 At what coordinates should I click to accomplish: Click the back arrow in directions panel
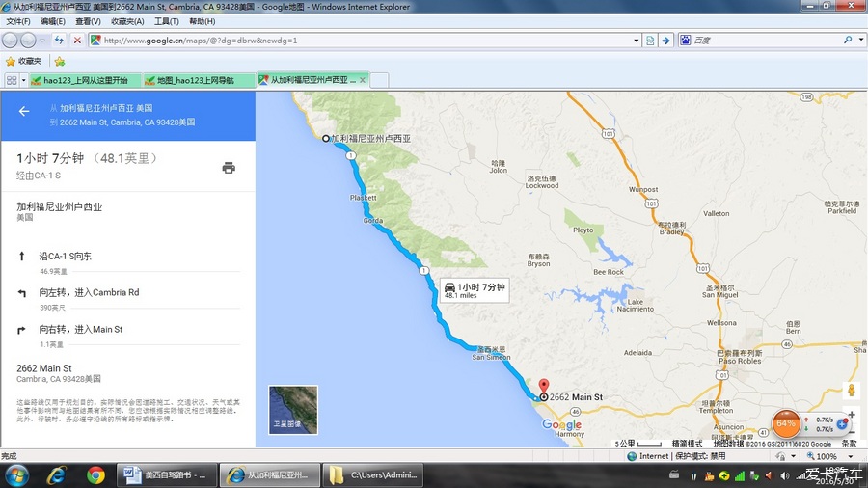click(24, 111)
